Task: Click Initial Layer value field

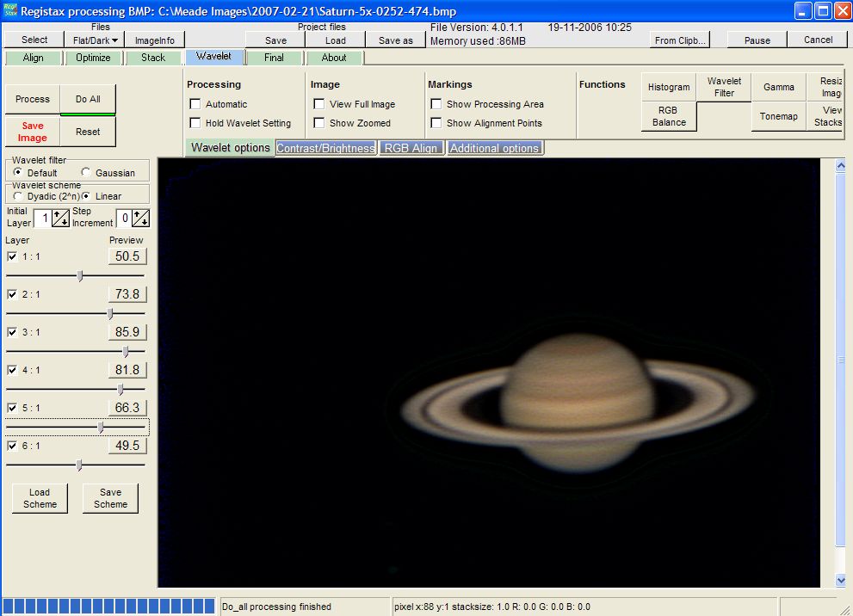Action: tap(43, 219)
